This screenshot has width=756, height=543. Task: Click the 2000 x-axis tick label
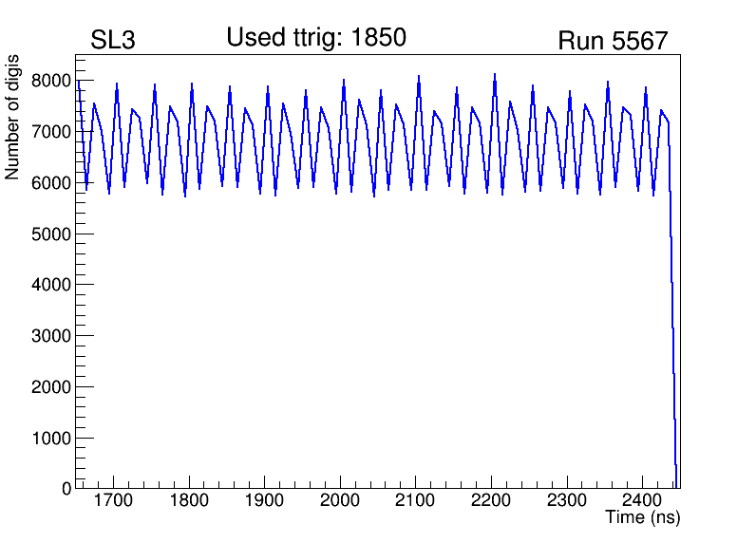341,500
